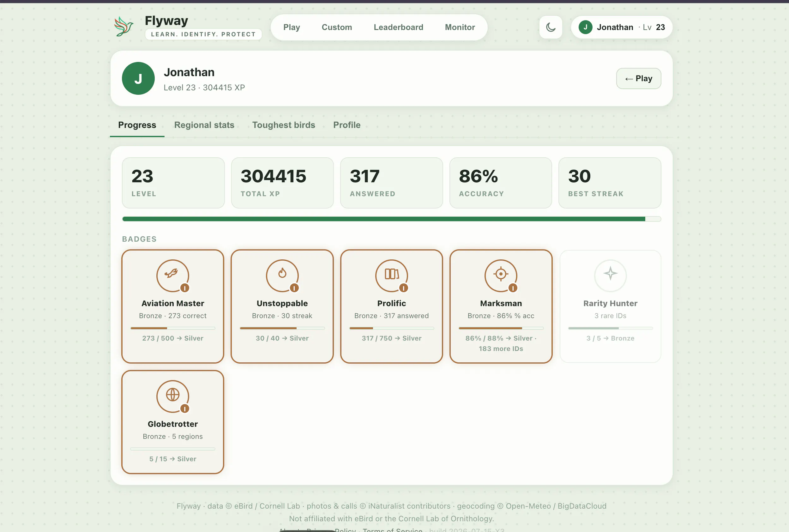The width and height of the screenshot is (789, 532).
Task: Switch to the Regional stats tab
Action: tap(204, 125)
